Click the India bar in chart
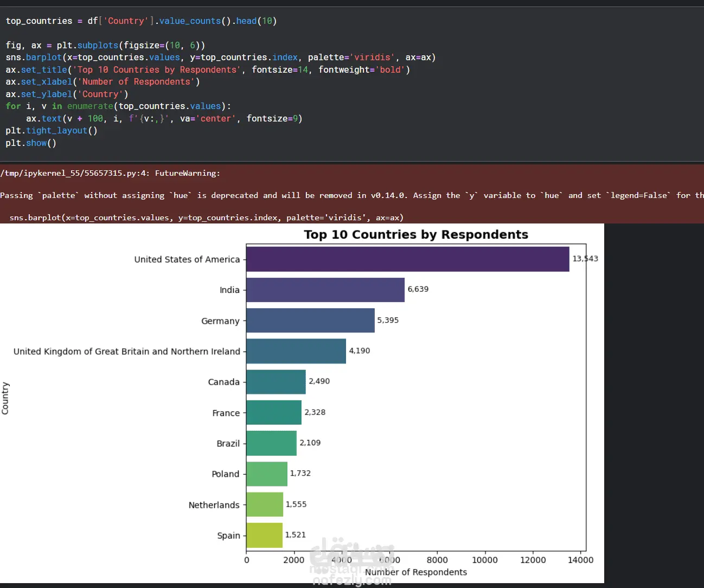The height and width of the screenshot is (588, 704). tap(325, 290)
